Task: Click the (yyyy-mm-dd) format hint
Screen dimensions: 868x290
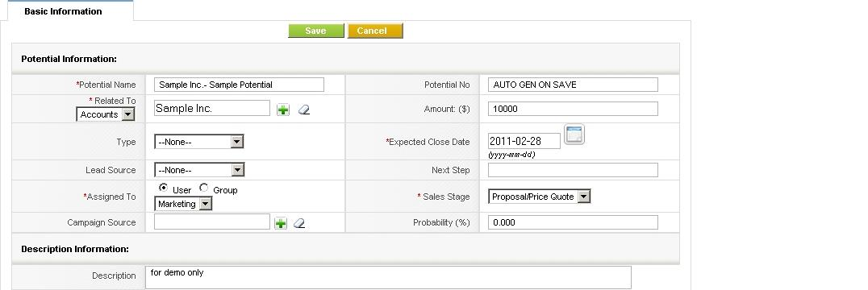Action: pyautogui.click(x=511, y=155)
